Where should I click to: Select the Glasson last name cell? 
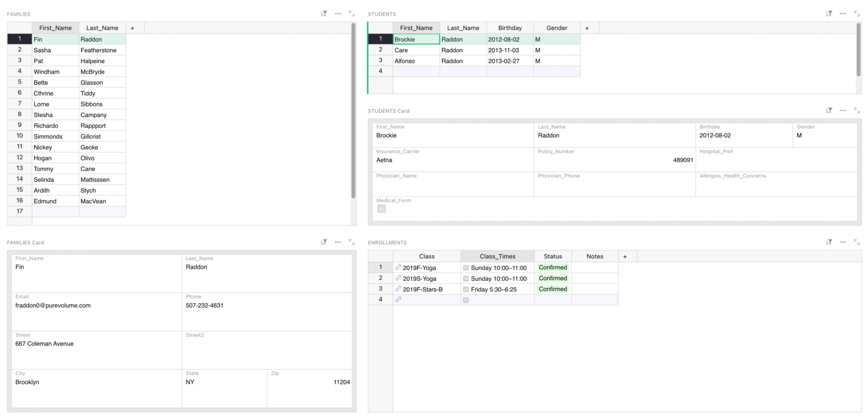point(102,82)
